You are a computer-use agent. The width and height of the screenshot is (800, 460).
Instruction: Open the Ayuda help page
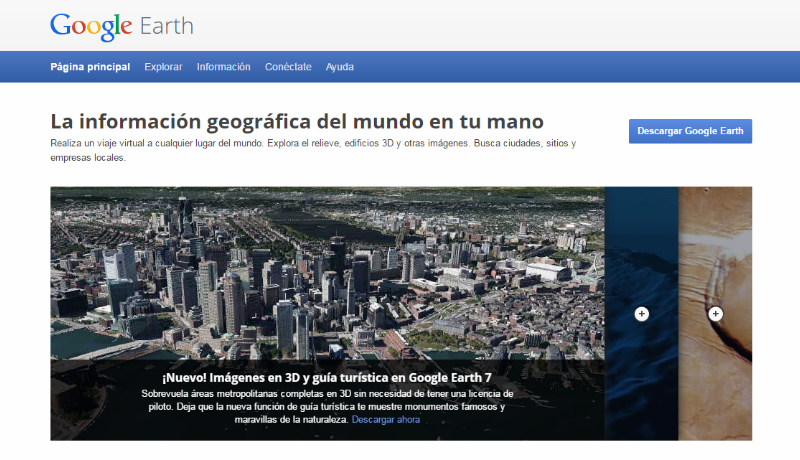pos(339,67)
